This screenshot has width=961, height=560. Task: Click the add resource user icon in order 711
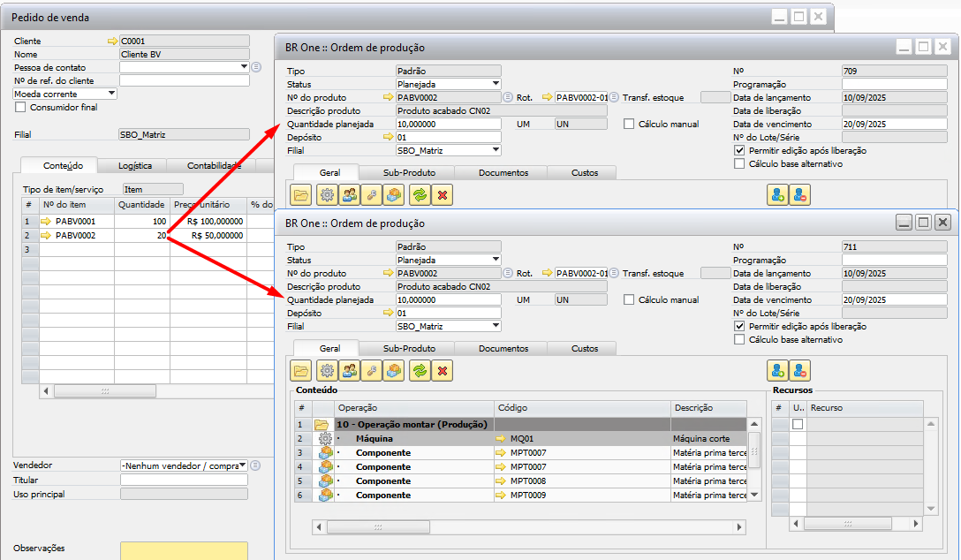tap(777, 371)
